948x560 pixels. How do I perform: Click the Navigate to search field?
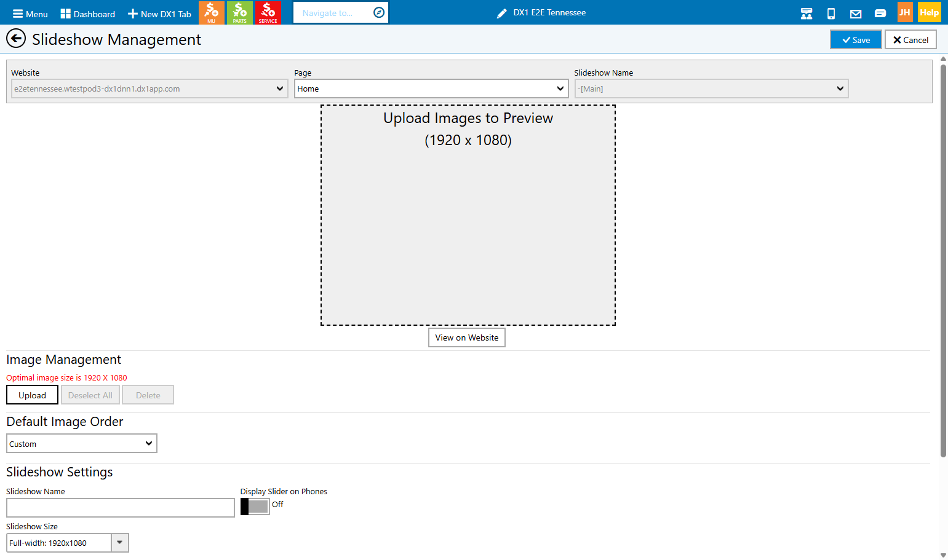(x=332, y=13)
